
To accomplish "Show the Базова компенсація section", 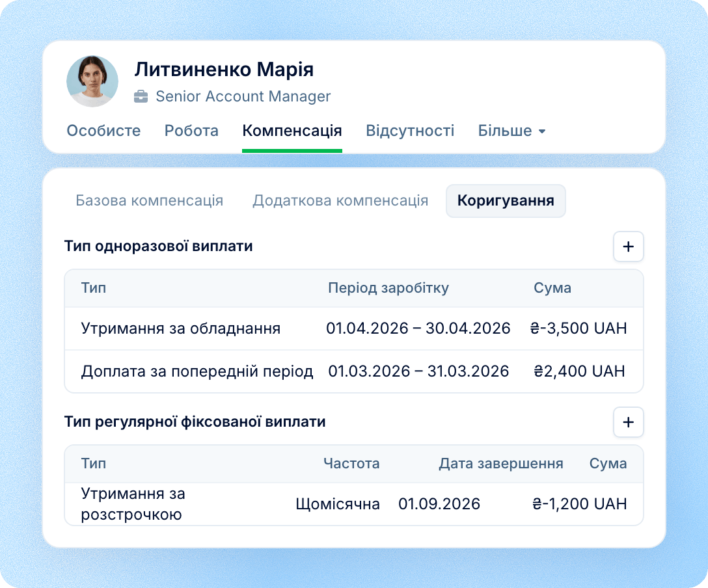I will pos(150,200).
